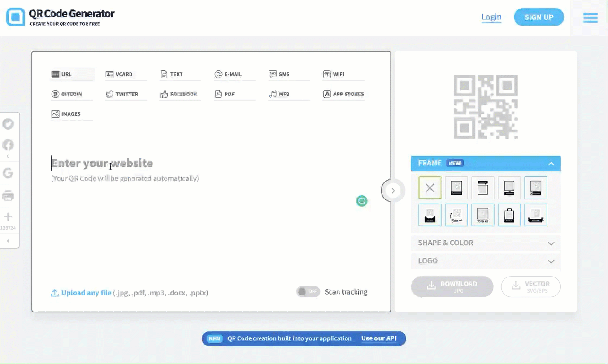Viewport: 608px width, 364px height.
Task: Select the PDF tab
Action: pyautogui.click(x=235, y=94)
